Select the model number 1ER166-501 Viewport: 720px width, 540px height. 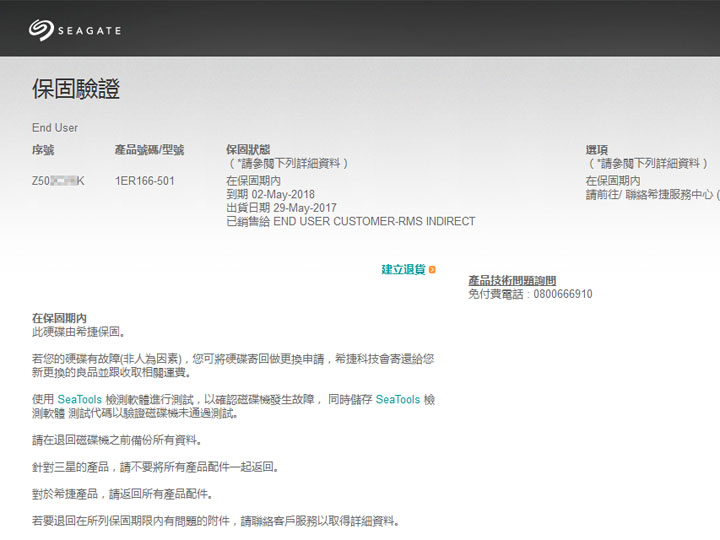tap(145, 181)
